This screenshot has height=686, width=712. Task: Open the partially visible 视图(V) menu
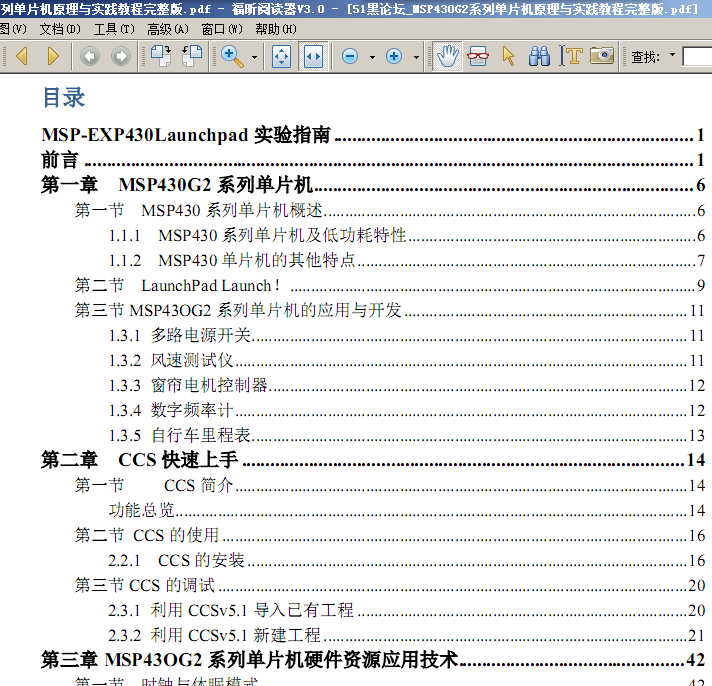pyautogui.click(x=14, y=30)
